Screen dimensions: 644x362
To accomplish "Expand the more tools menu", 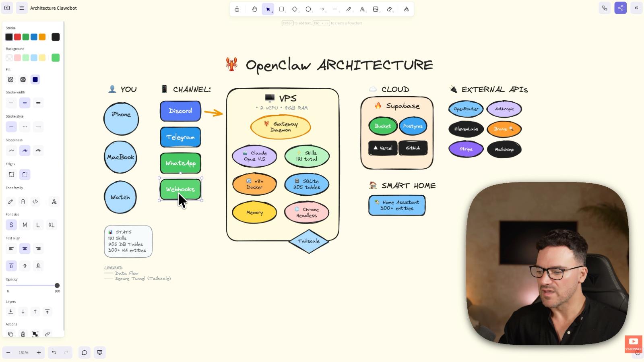I will coord(407,9).
